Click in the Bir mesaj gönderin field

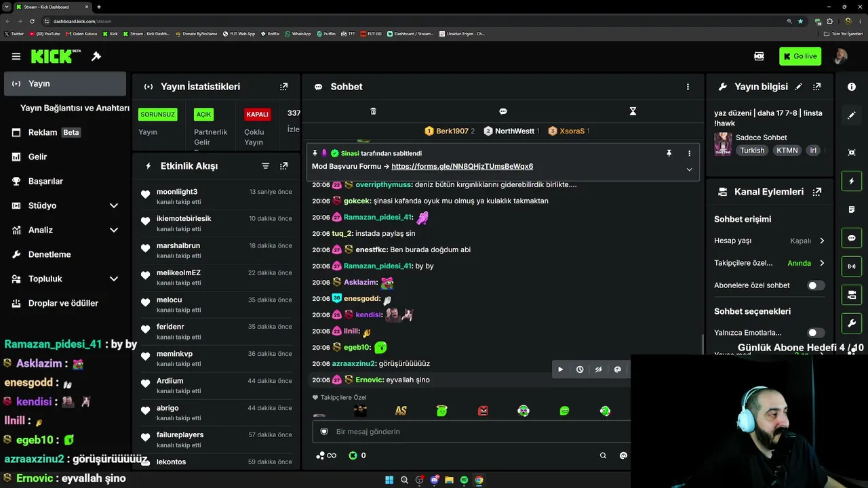tap(471, 432)
